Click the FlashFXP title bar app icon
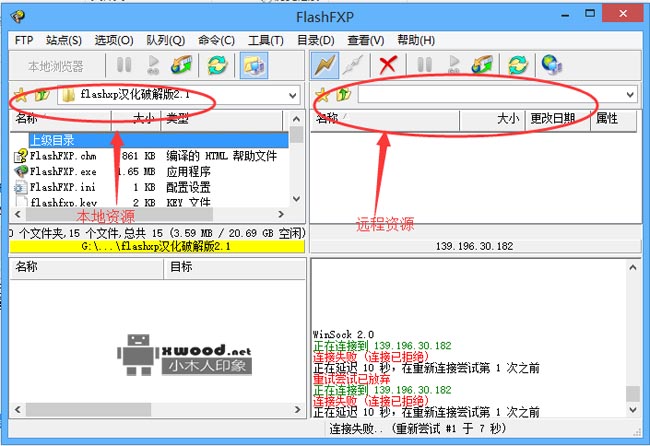The height and width of the screenshot is (446, 650). (18, 17)
